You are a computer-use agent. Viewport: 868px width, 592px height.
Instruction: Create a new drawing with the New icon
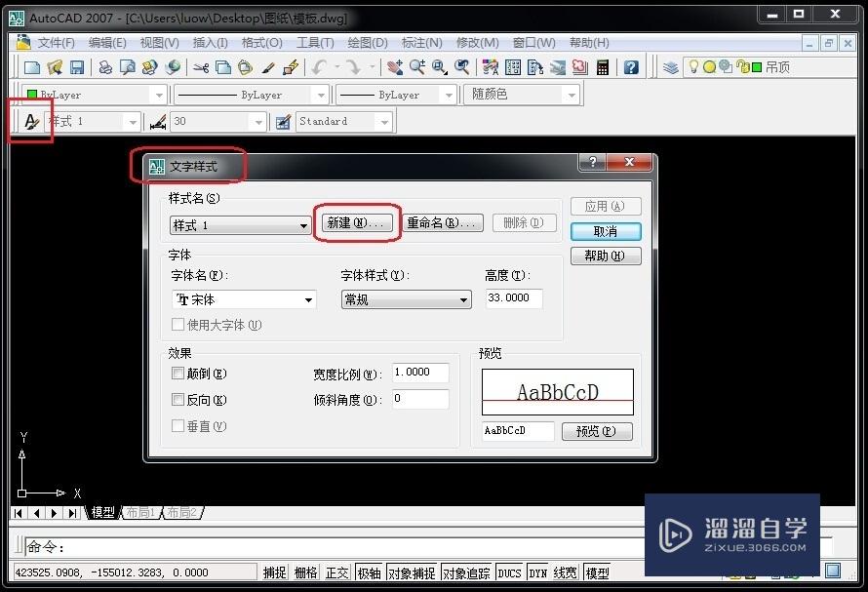(x=33, y=66)
